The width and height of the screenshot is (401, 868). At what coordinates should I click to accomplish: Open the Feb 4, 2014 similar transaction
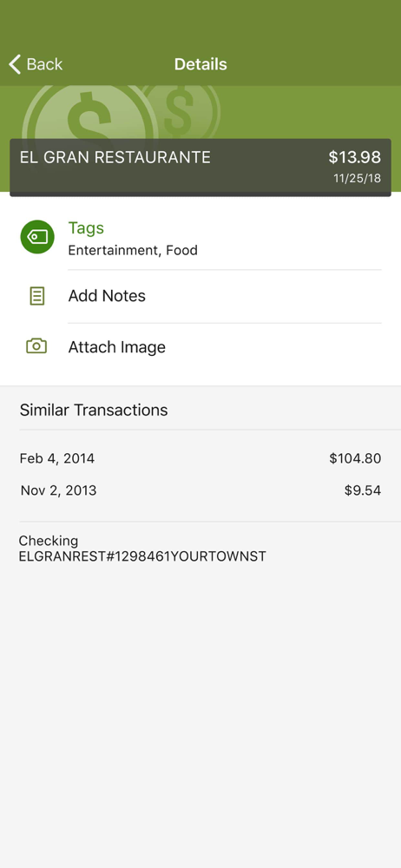click(x=200, y=458)
